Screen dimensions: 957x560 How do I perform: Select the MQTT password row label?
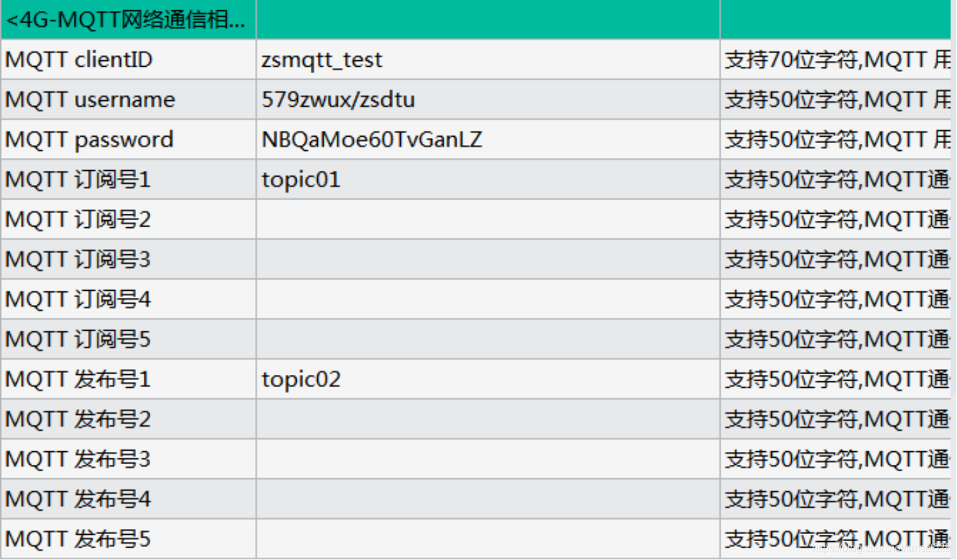coord(128,140)
